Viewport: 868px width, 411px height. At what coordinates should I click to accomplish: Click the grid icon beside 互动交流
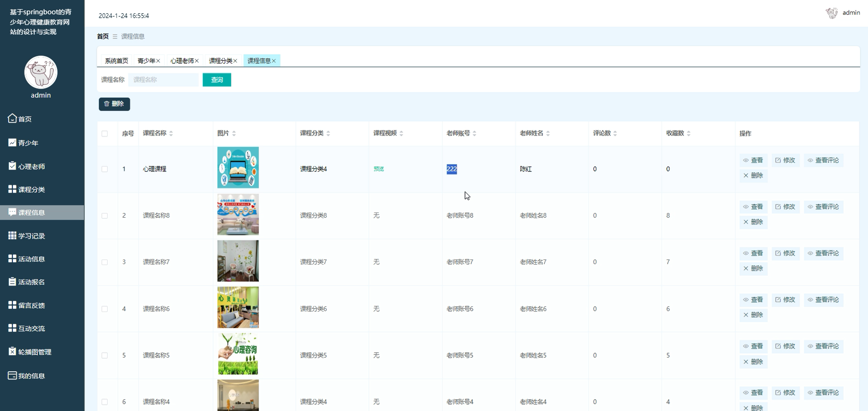tap(12, 328)
